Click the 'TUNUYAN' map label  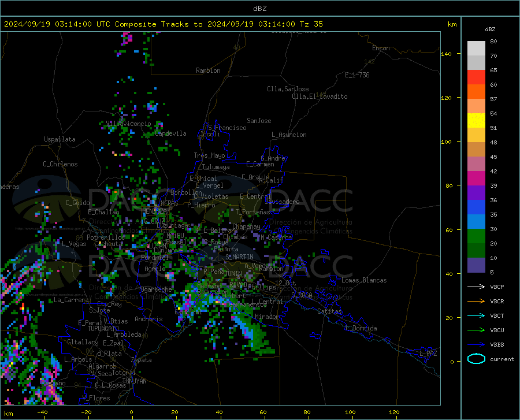pos(134,381)
